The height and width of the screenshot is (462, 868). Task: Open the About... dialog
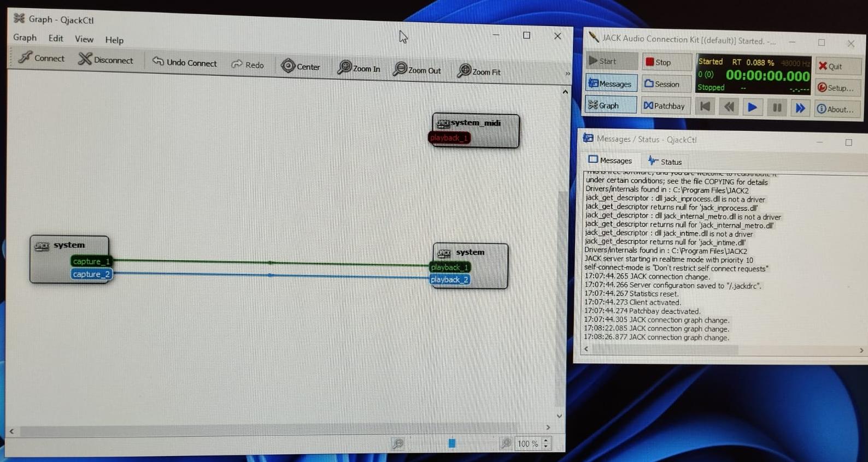(x=837, y=109)
